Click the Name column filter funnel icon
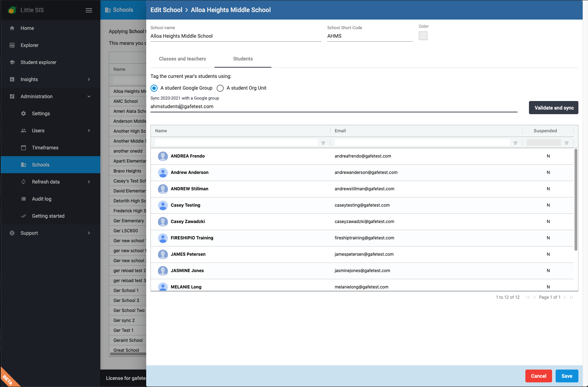This screenshot has height=387, width=588. 323,143
